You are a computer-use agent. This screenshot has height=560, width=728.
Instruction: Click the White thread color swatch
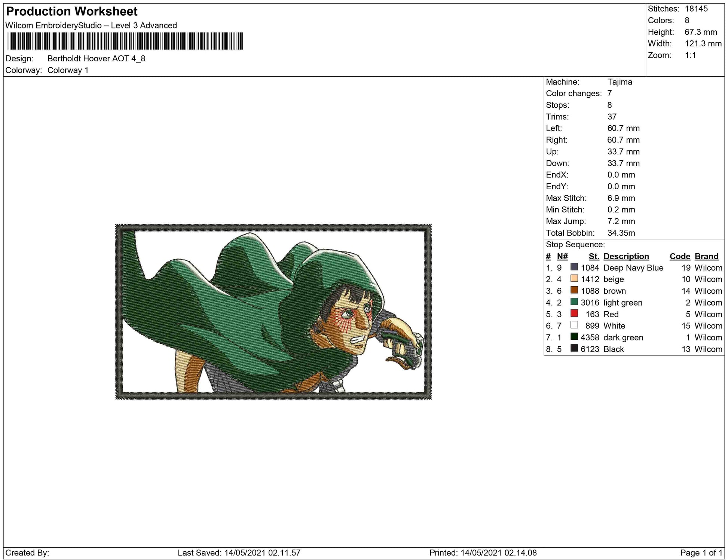574,325
